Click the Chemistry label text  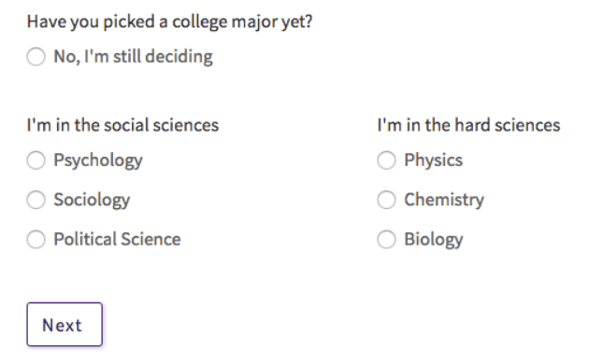tap(444, 200)
